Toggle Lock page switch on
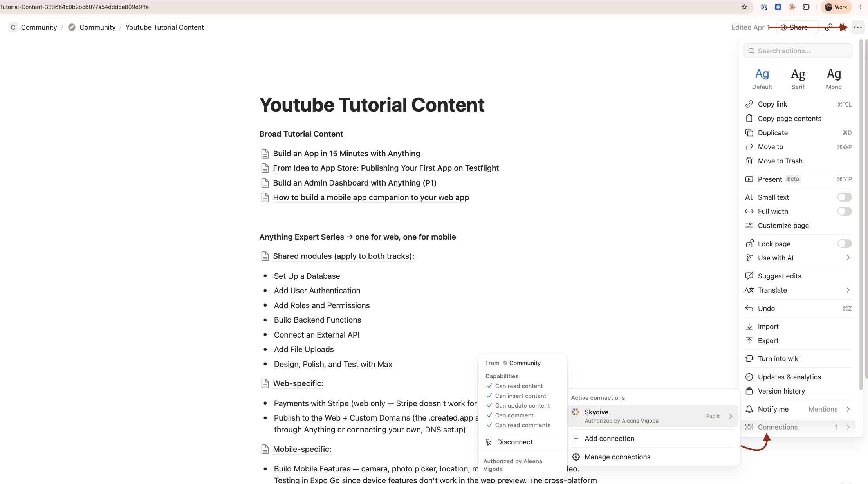Image resolution: width=868 pixels, height=484 pixels. [x=845, y=244]
